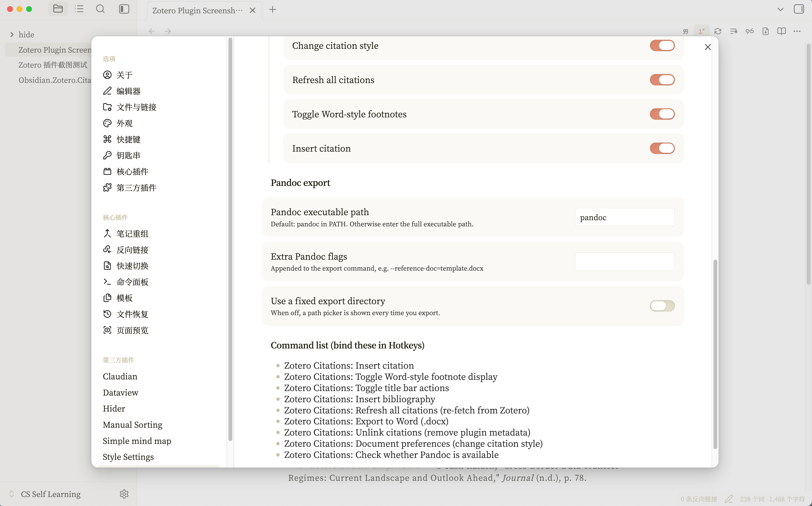Image resolution: width=812 pixels, height=506 pixels.
Task: Click the circular refresh citations icon
Action: (718, 31)
